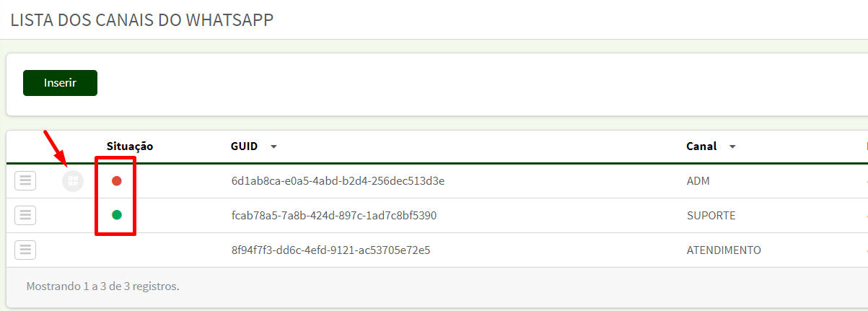Image resolution: width=868 pixels, height=311 pixels.
Task: Click the SUPORTE channel name
Action: [x=711, y=215]
